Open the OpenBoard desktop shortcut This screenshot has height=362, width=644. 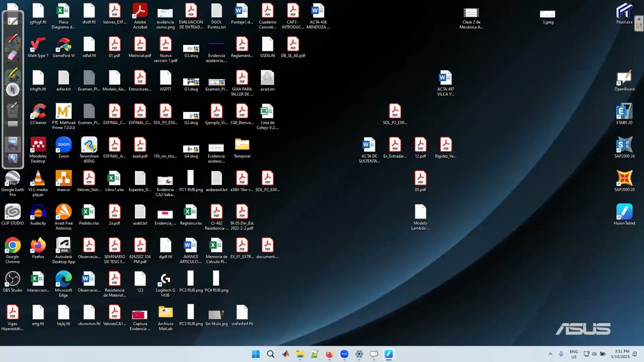pos(624,81)
